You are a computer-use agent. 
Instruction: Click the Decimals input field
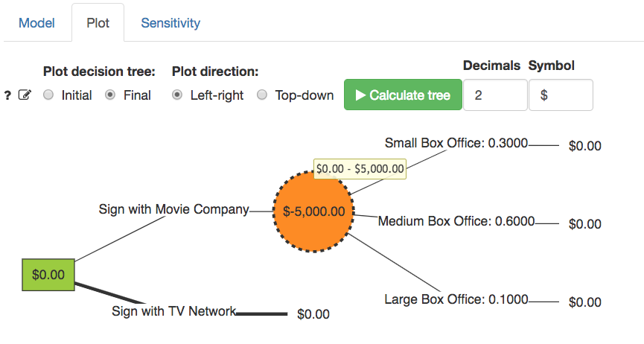pos(494,95)
